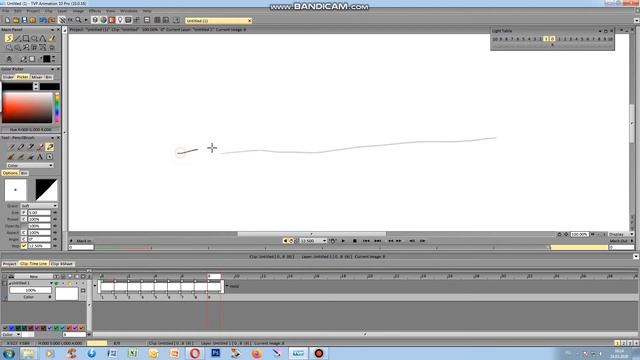Toggle the Angle pressure connection button
The image size is (640, 360).
24,239
